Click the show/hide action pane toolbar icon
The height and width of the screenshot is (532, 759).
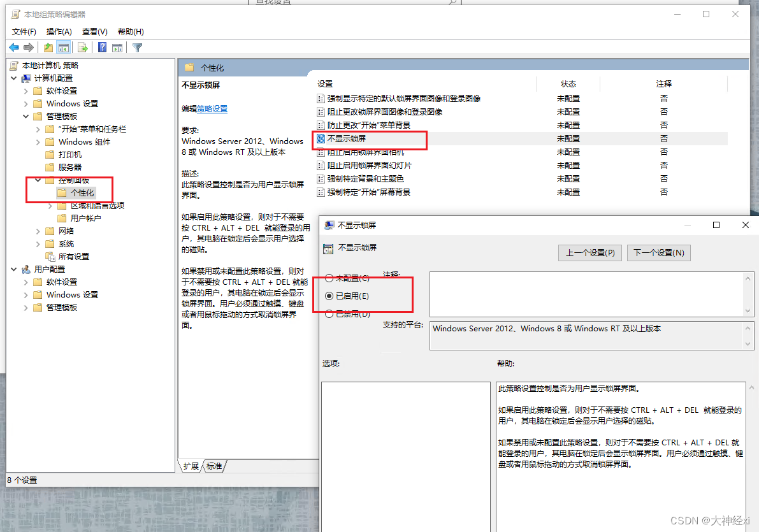[x=117, y=47]
